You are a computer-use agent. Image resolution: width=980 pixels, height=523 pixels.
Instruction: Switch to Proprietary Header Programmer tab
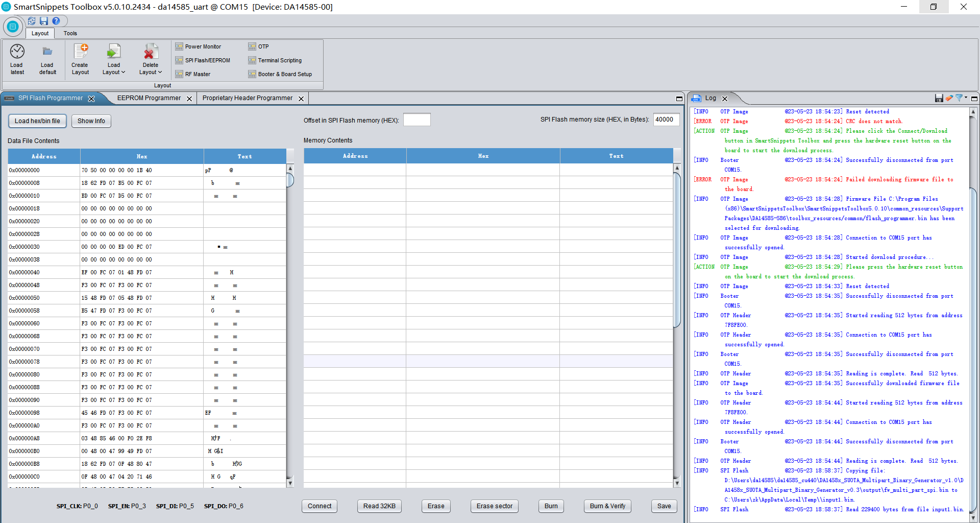pyautogui.click(x=248, y=98)
